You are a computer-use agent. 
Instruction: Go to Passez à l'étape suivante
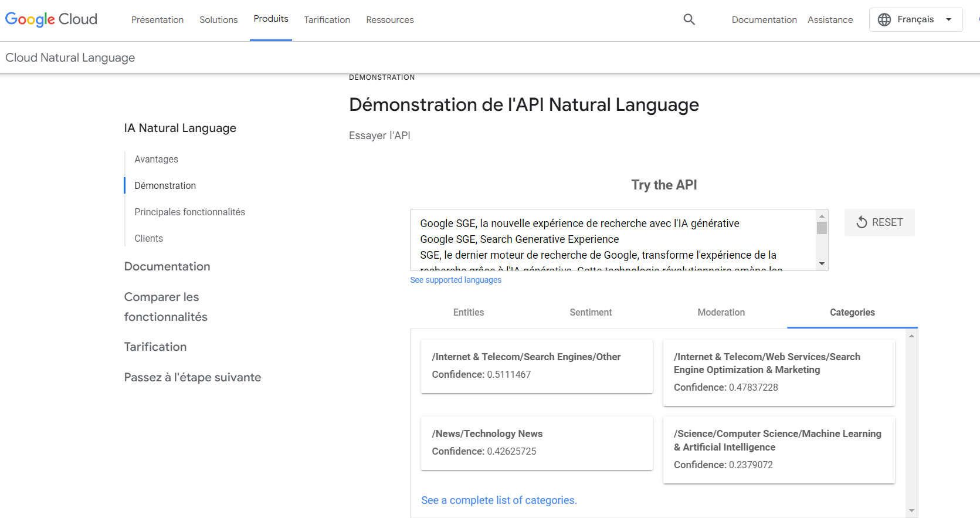point(193,377)
